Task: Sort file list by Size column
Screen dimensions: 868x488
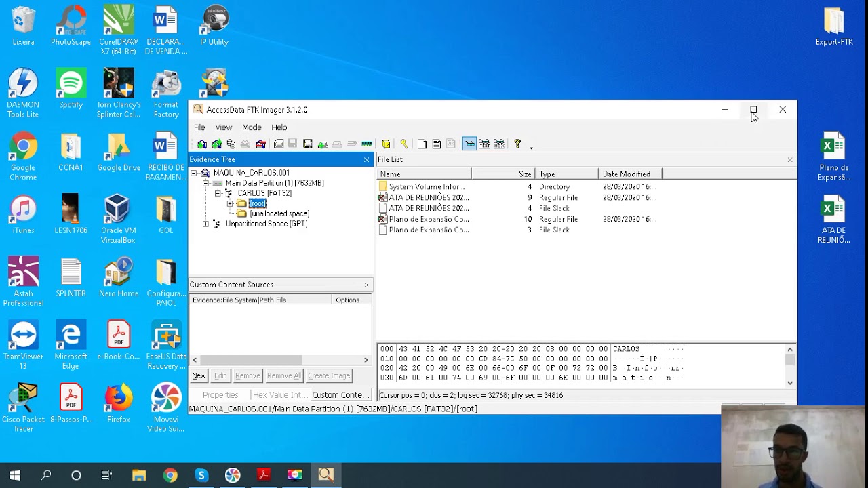Action: click(503, 174)
